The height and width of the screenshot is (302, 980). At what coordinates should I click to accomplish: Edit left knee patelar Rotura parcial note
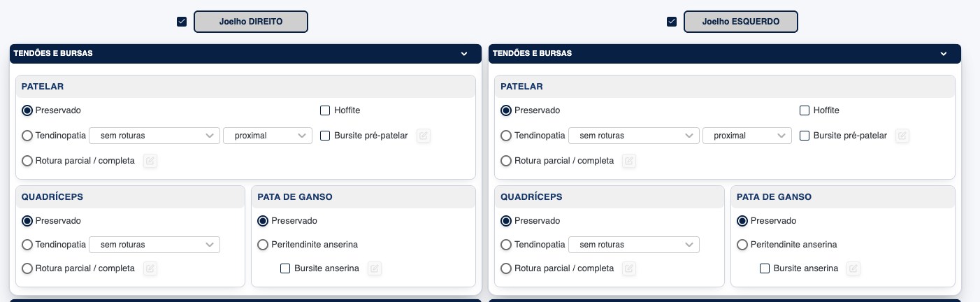point(629,161)
